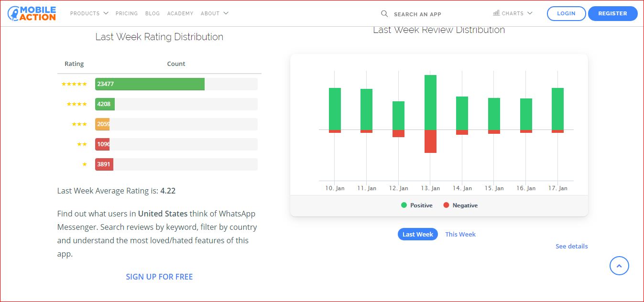Click the two-star red bar
Screen dimensions: 644x302
pyautogui.click(x=102, y=144)
